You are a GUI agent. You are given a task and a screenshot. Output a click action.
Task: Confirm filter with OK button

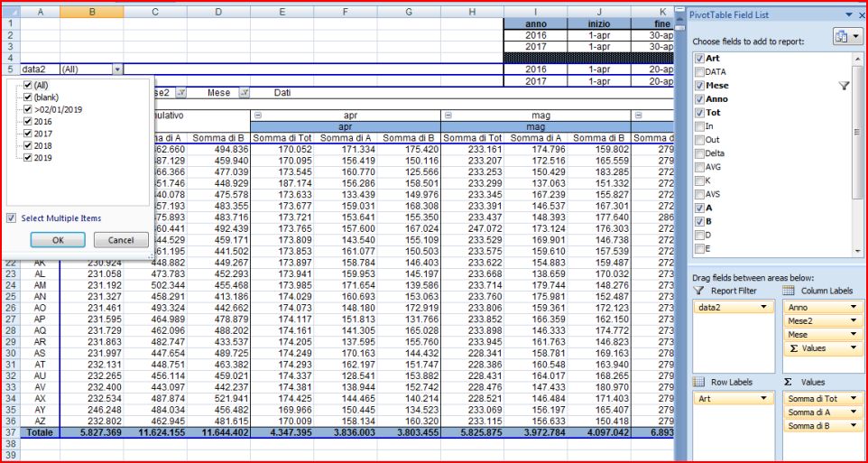tap(58, 240)
